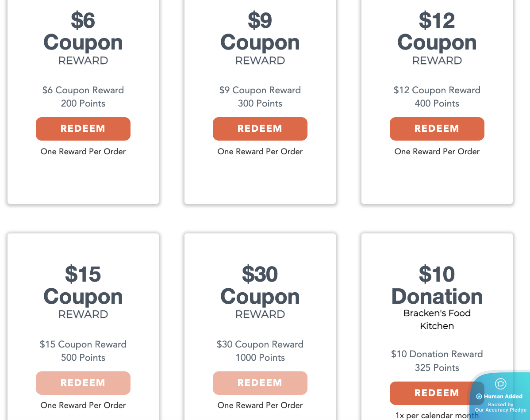Redeem the $9 coupon for 300 points
This screenshot has height=420, width=530.
(x=260, y=129)
